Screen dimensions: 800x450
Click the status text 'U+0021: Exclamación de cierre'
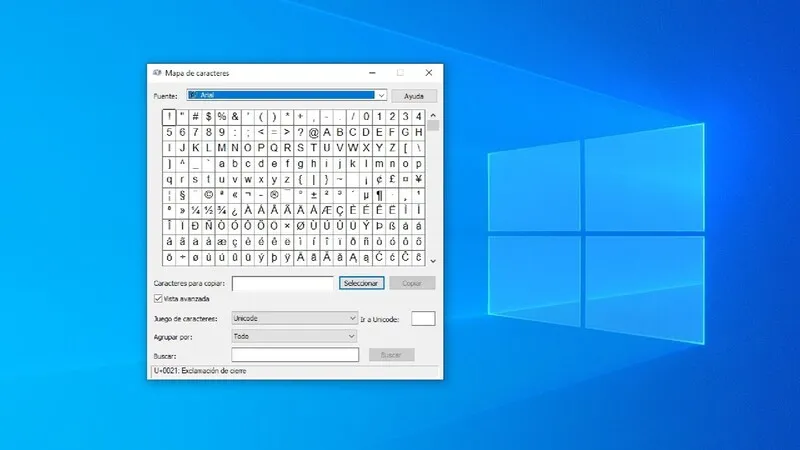click(x=200, y=371)
